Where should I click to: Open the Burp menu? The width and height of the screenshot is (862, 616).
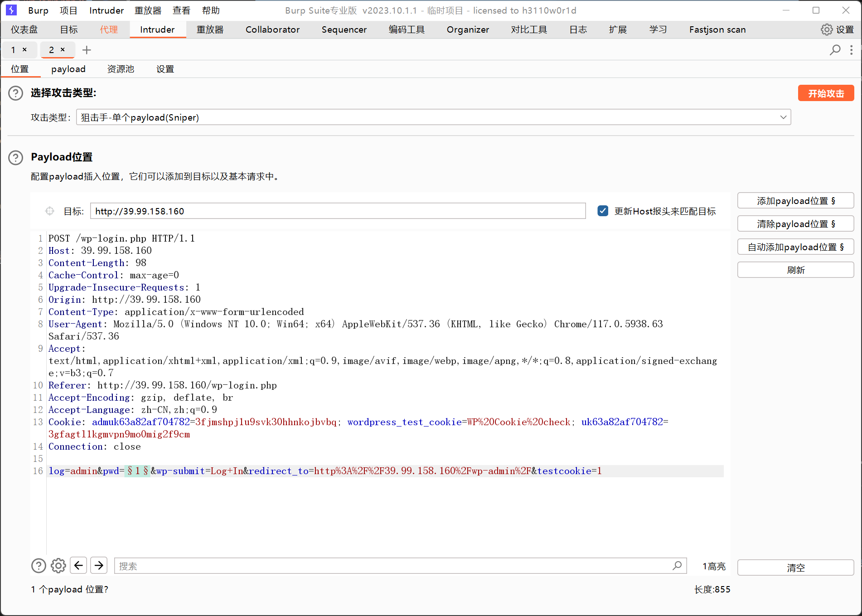click(x=38, y=10)
